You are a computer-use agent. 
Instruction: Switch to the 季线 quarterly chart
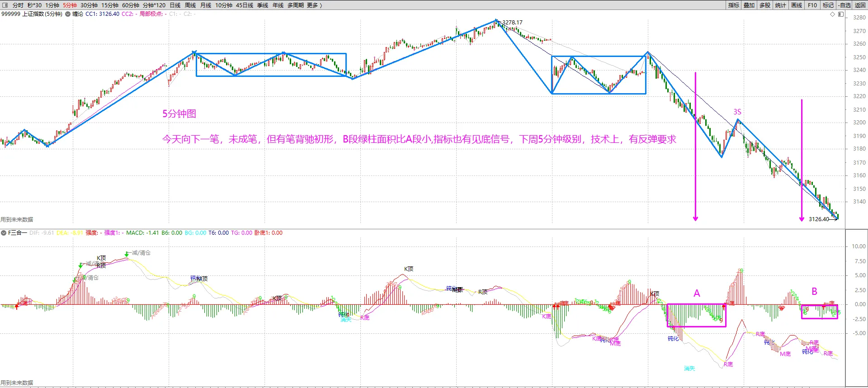tap(263, 5)
